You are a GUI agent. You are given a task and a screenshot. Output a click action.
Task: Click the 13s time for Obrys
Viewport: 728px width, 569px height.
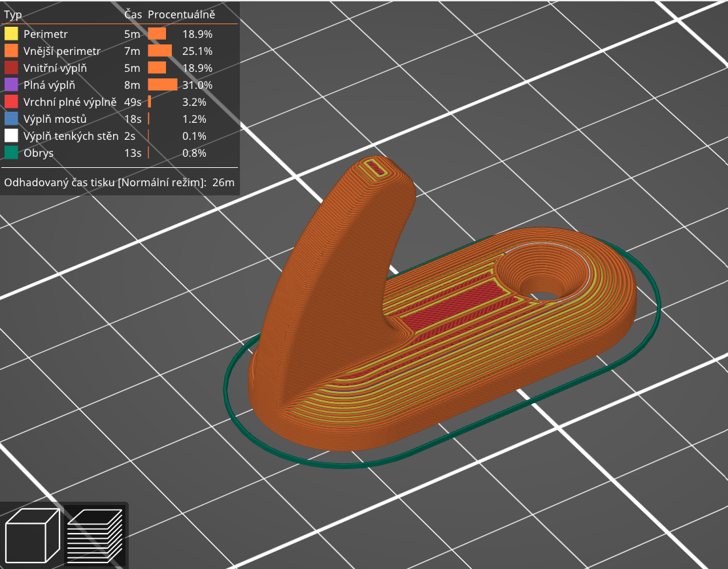coord(133,153)
